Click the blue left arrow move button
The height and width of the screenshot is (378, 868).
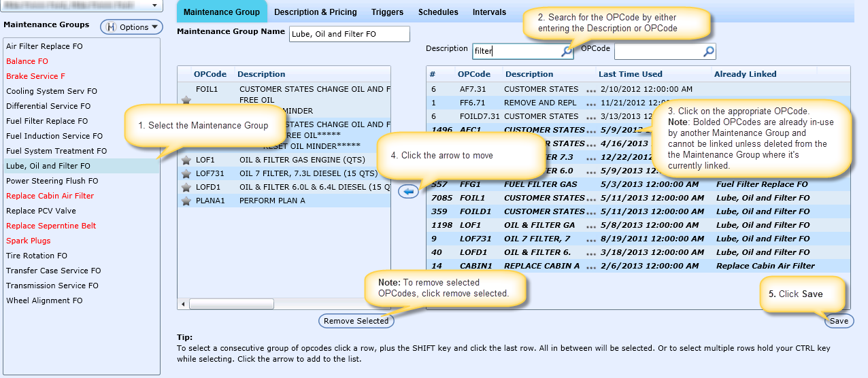coord(409,192)
